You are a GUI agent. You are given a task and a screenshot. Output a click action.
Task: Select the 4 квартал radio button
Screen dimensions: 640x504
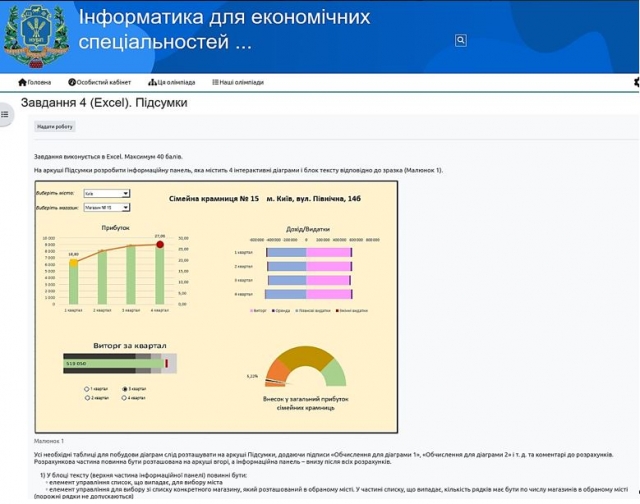[x=124, y=397]
